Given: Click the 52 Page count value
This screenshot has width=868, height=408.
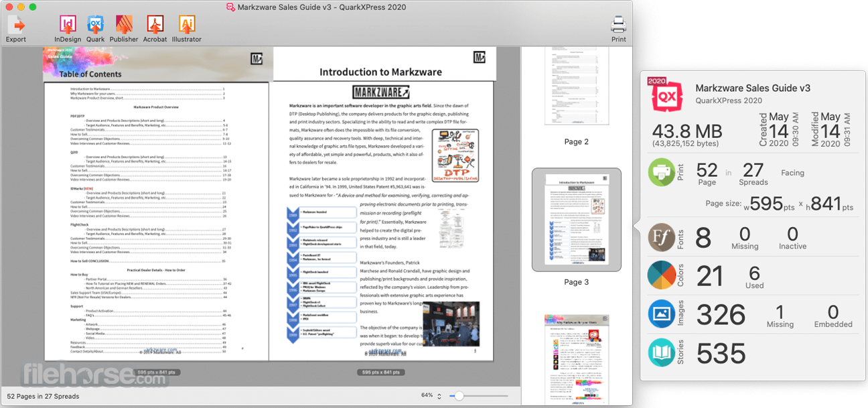Looking at the screenshot, I should [x=707, y=171].
